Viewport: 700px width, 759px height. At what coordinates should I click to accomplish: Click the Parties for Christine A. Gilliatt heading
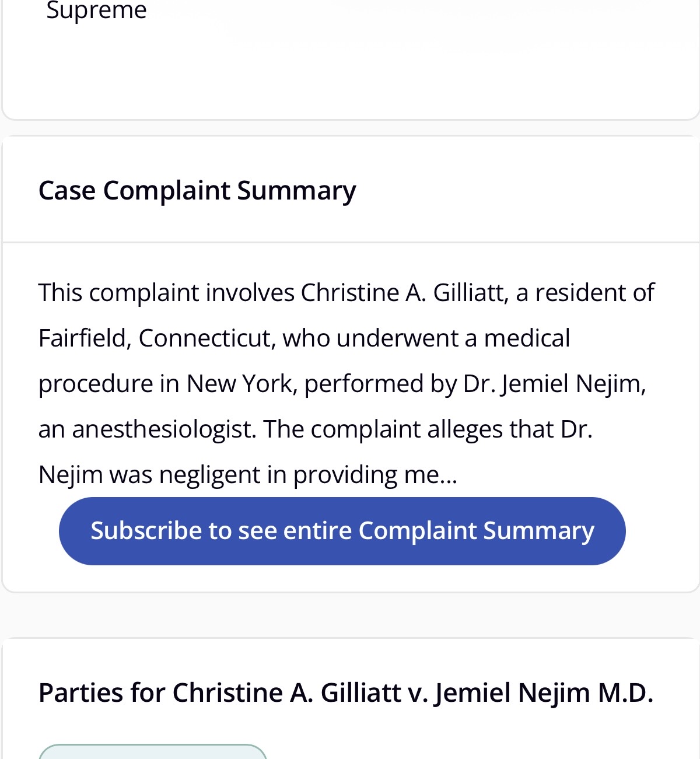[x=345, y=693]
